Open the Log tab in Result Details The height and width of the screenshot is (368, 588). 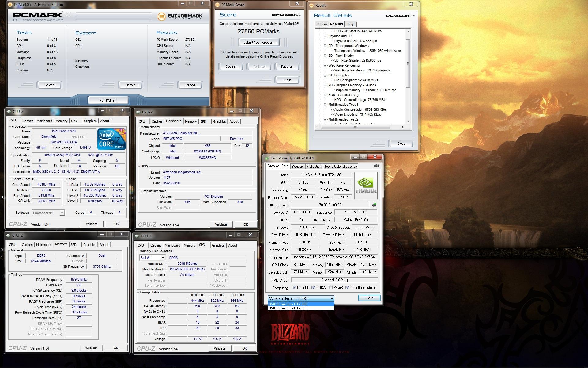click(x=350, y=24)
